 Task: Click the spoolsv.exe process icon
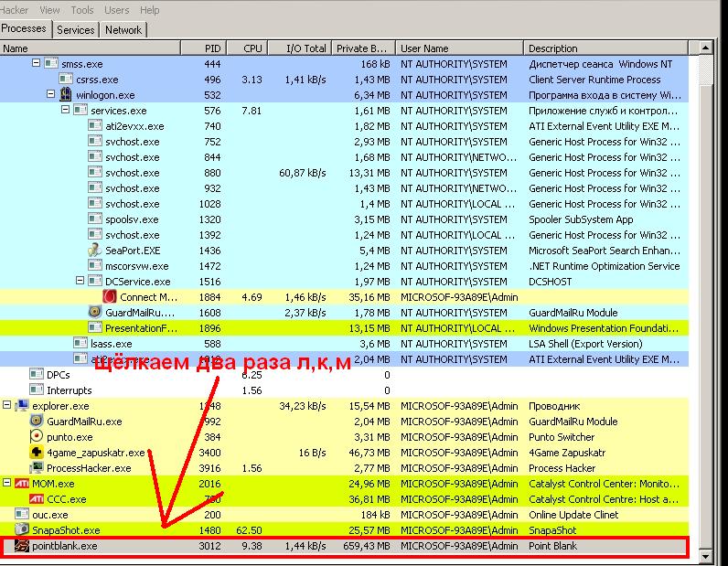point(95,219)
